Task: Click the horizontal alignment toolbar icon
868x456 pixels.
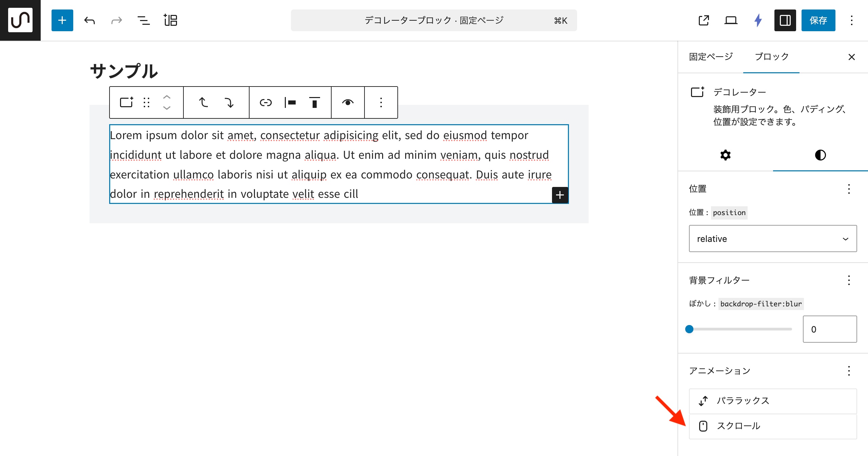Action: (x=290, y=102)
